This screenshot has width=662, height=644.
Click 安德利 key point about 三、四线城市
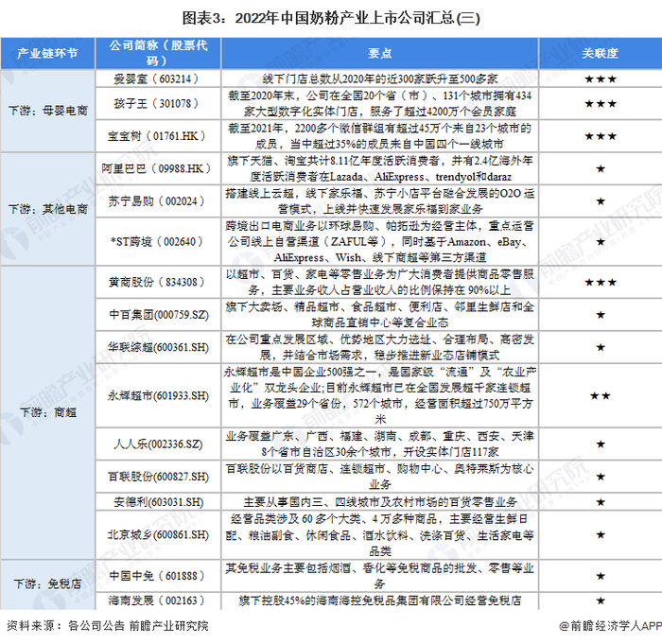[x=379, y=502]
